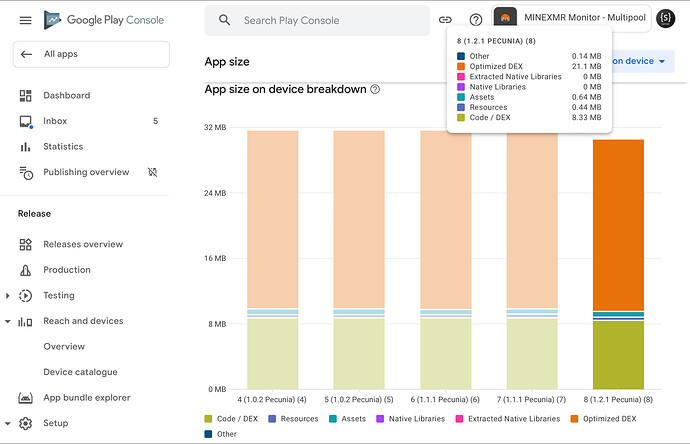
Task: Return to All apps
Action: 92,54
